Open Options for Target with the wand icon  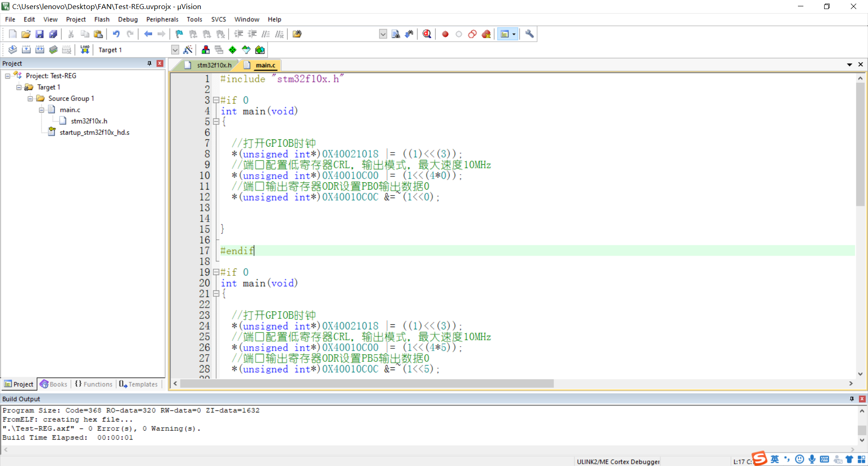coord(188,50)
